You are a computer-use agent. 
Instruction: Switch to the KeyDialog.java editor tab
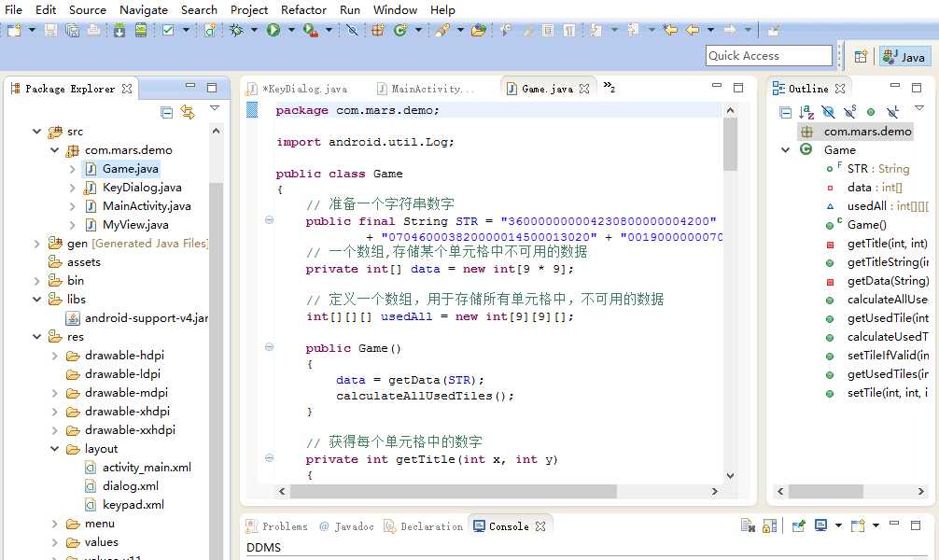pos(299,89)
